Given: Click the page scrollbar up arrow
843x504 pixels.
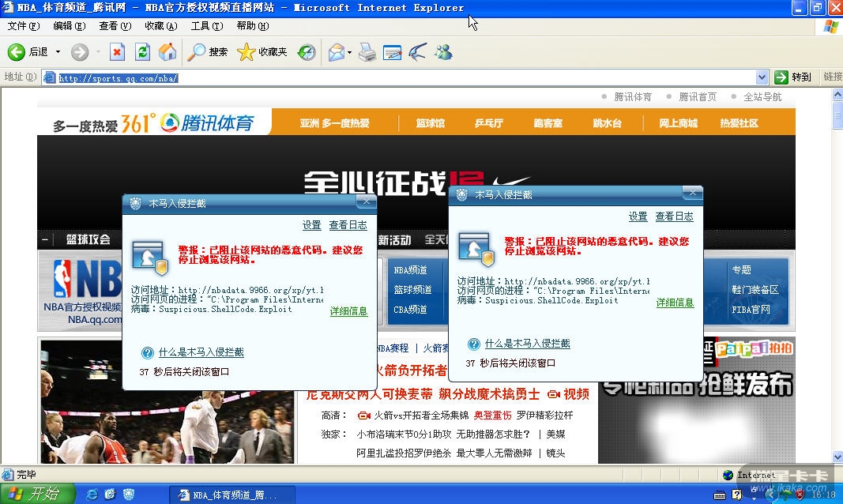Looking at the screenshot, I should 837,95.
